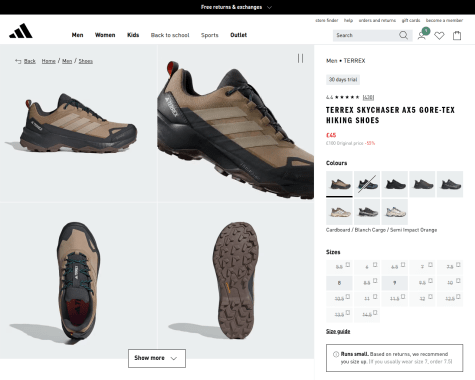Open the reviews count link beside stars

click(368, 97)
